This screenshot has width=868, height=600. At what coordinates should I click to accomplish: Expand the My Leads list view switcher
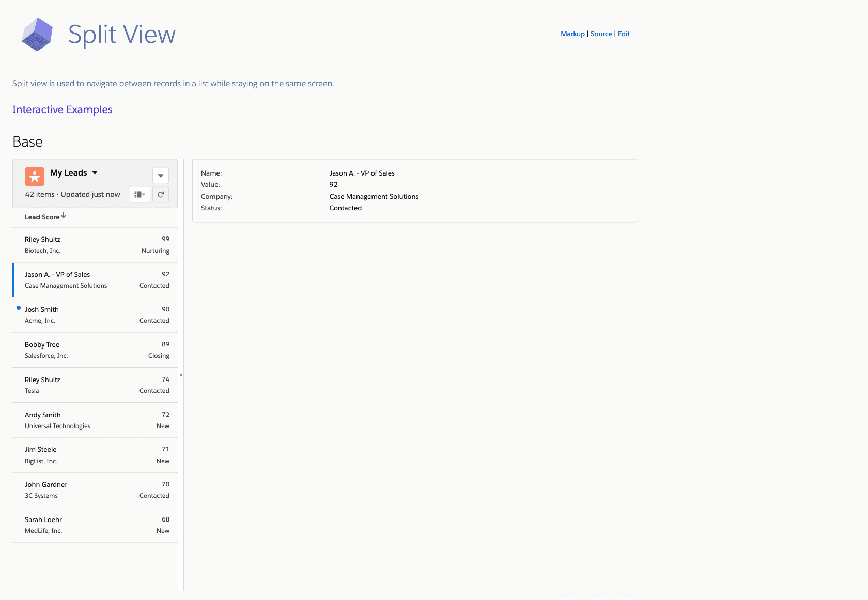[95, 173]
